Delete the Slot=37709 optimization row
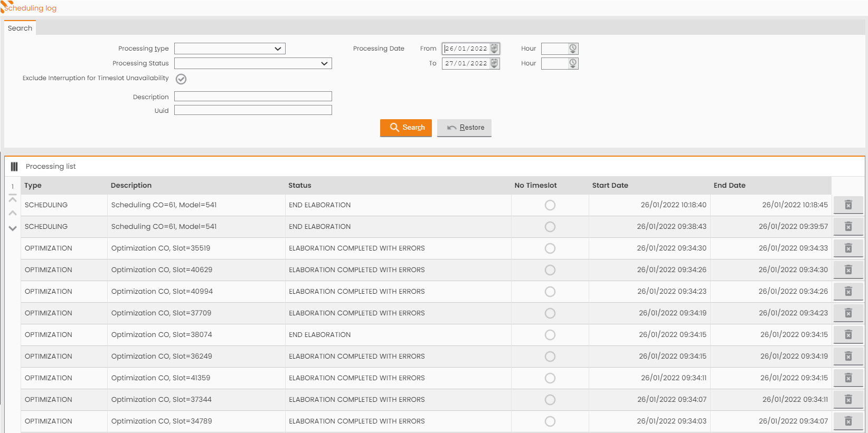868x433 pixels. (848, 313)
